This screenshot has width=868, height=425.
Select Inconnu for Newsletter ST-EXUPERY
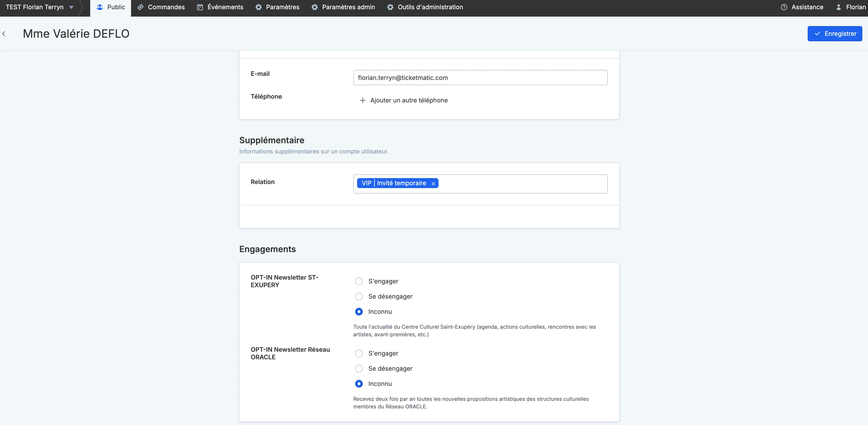click(x=359, y=312)
